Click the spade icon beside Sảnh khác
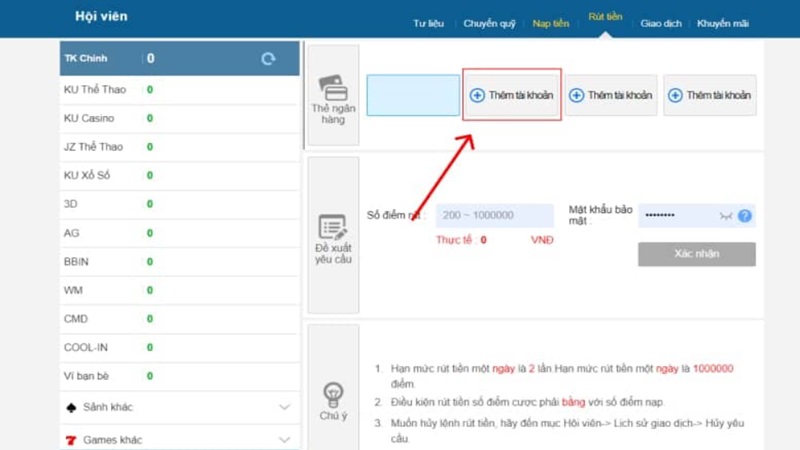 (x=71, y=407)
